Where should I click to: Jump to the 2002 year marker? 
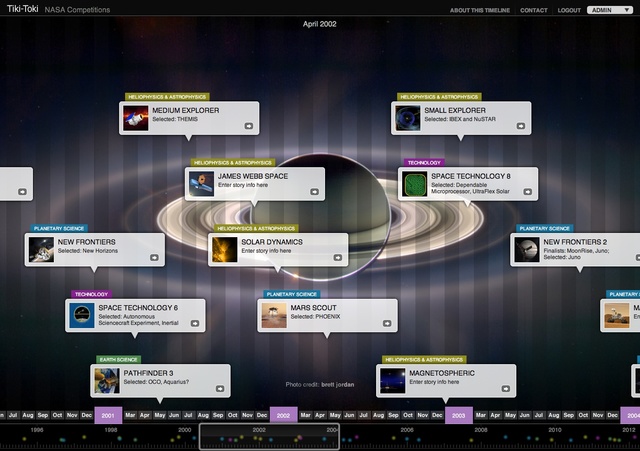283,415
